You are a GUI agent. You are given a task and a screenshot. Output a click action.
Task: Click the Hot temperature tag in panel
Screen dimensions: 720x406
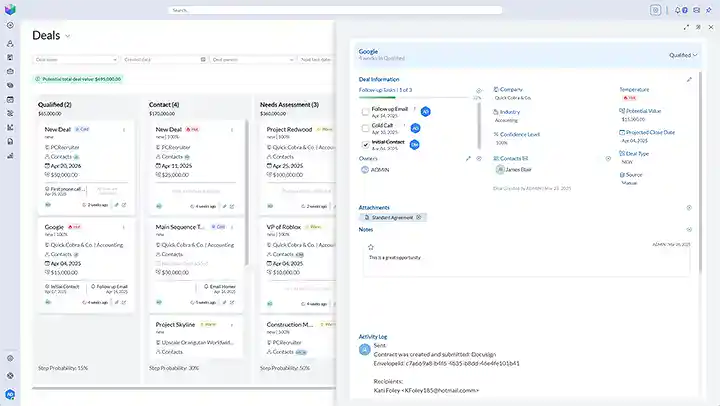point(630,98)
